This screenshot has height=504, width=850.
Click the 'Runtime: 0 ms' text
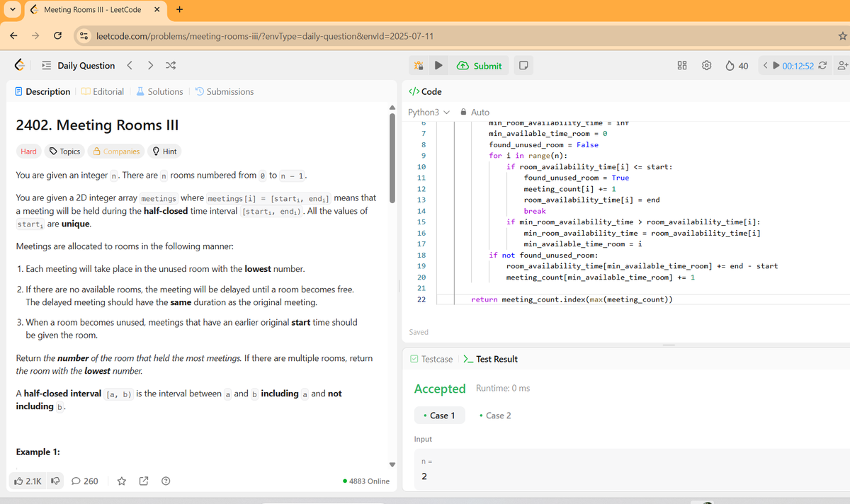tap(503, 388)
